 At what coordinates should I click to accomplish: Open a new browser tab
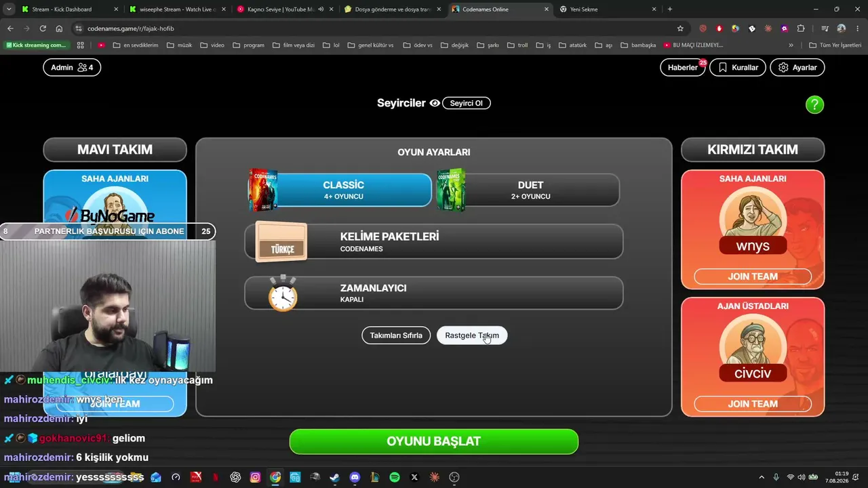click(670, 9)
